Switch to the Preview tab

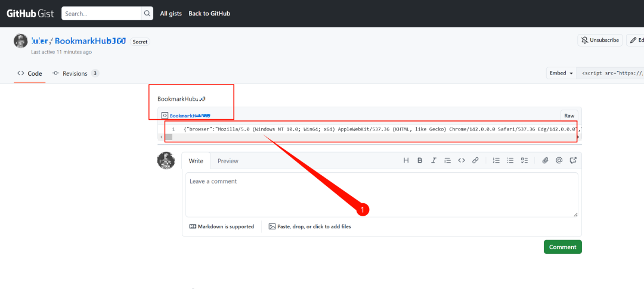point(228,161)
